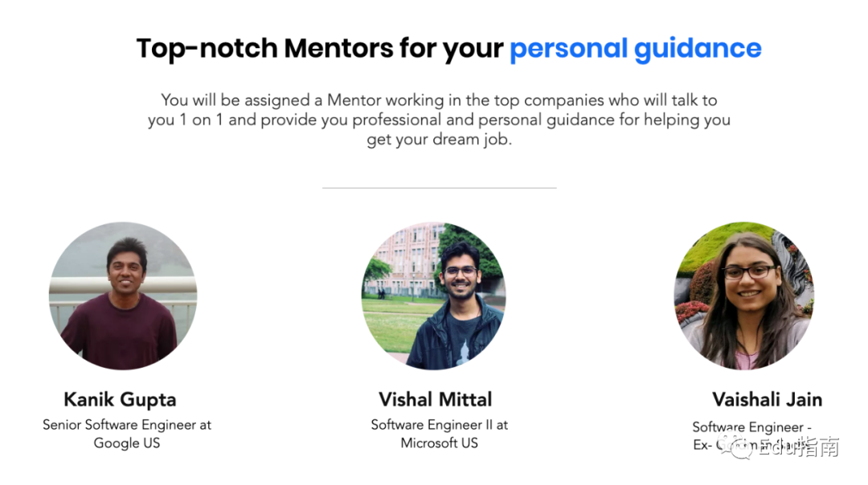The image size is (868, 485).
Task: Click the "Edu指南" watermark text
Action: pyautogui.click(x=798, y=446)
